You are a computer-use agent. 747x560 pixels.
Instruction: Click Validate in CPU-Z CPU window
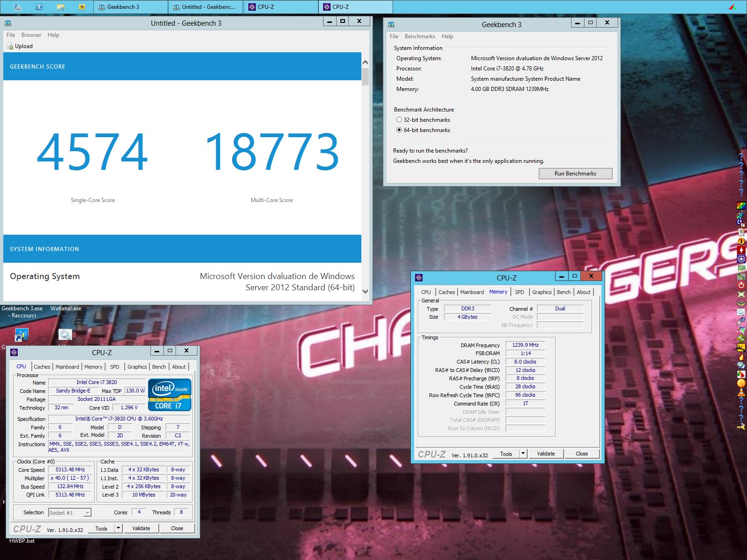click(141, 528)
